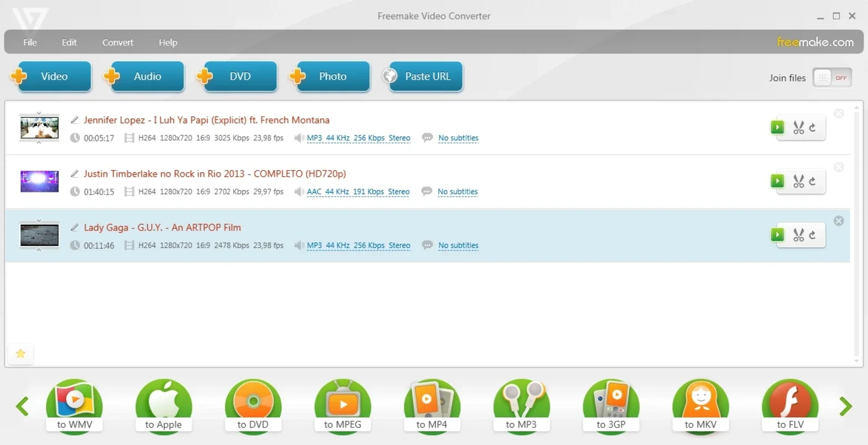Open the scissors editor for Lady Gaga video

pyautogui.click(x=799, y=235)
